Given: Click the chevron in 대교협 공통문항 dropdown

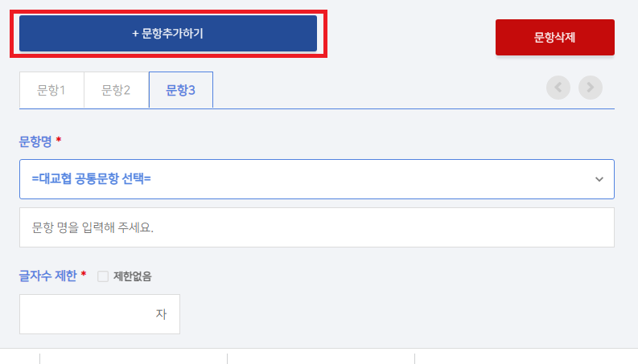Looking at the screenshot, I should [x=599, y=179].
